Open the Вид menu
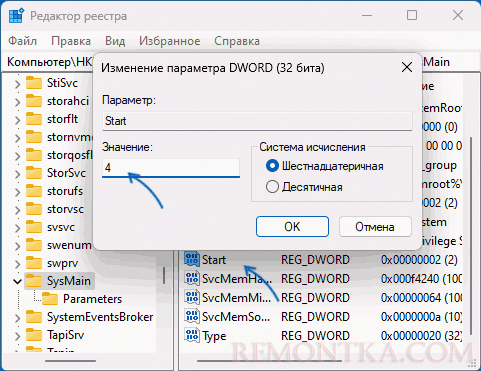 (115, 41)
